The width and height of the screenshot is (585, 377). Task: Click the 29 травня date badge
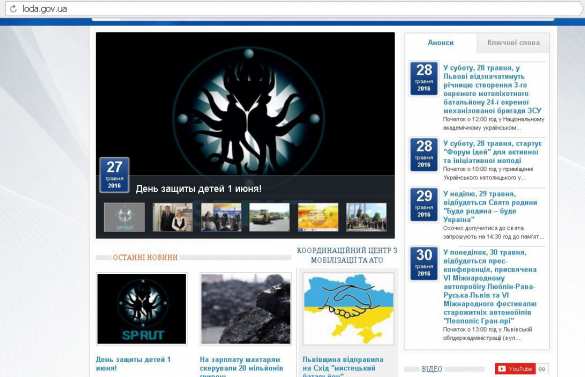point(424,205)
